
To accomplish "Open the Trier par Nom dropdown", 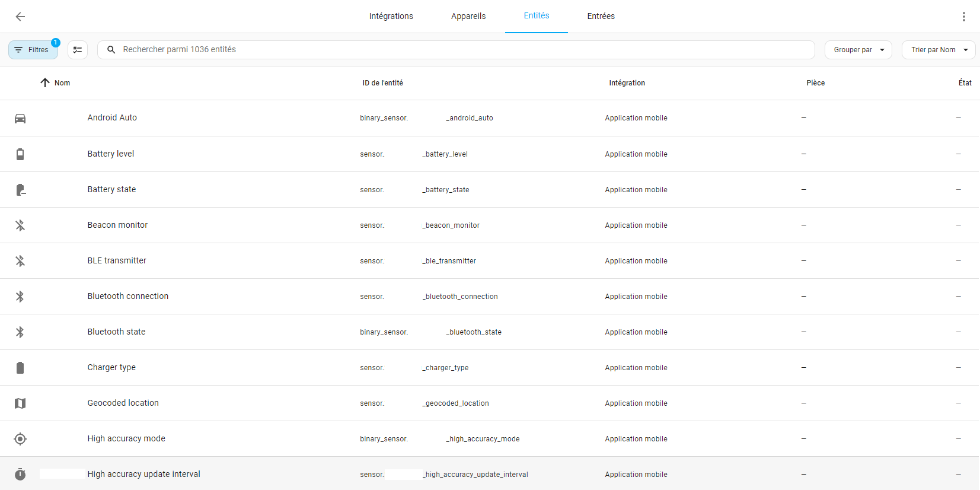I will (x=938, y=50).
